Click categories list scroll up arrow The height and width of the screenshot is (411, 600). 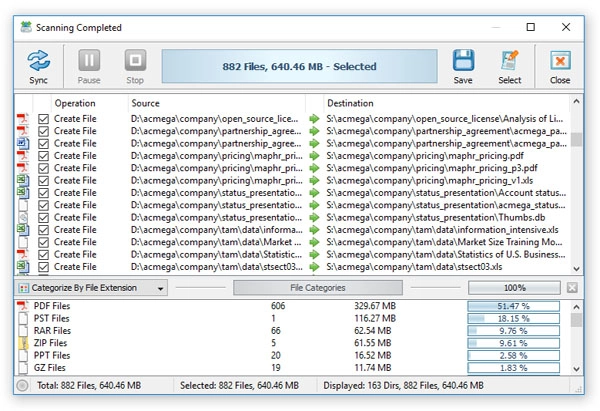pyautogui.click(x=576, y=307)
